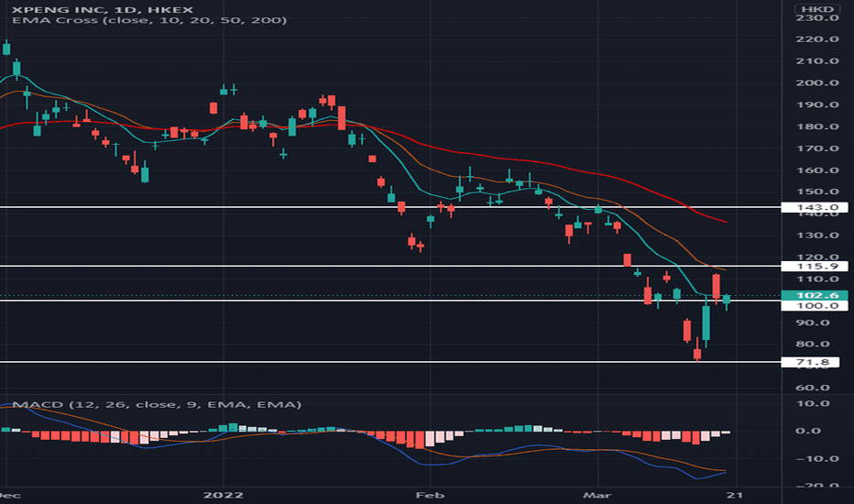The image size is (854, 504).
Task: Click the 160.0 price scale value
Action: click(817, 170)
